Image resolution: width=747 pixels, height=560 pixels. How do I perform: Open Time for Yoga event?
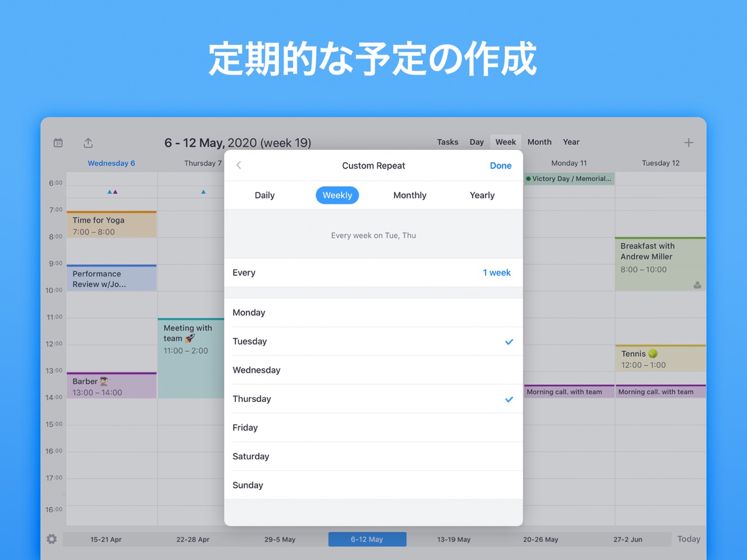tap(111, 225)
